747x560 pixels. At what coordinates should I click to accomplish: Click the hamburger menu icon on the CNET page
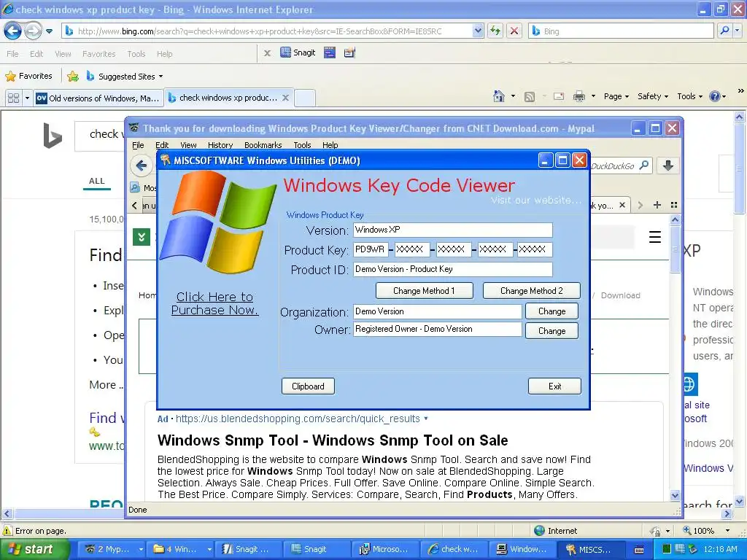[655, 237]
